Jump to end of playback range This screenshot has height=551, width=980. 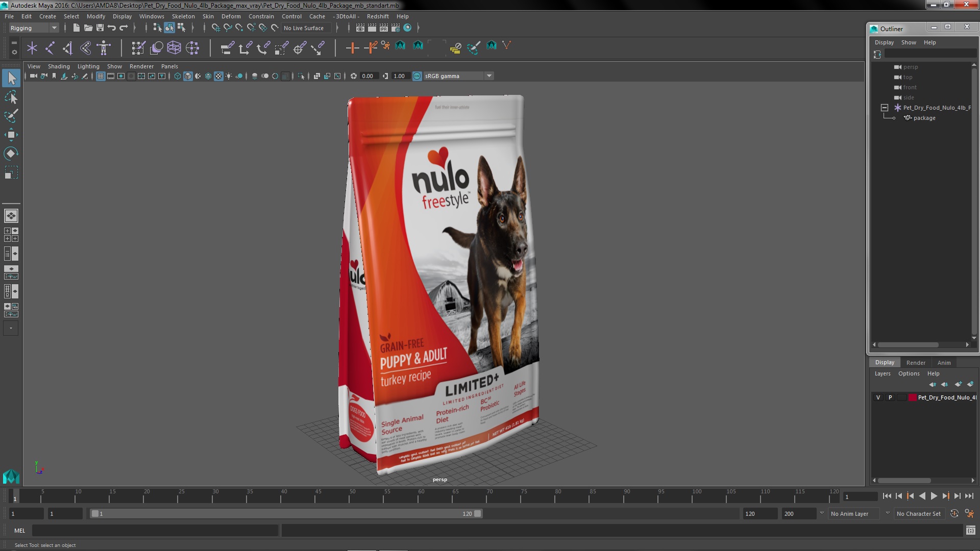(969, 496)
